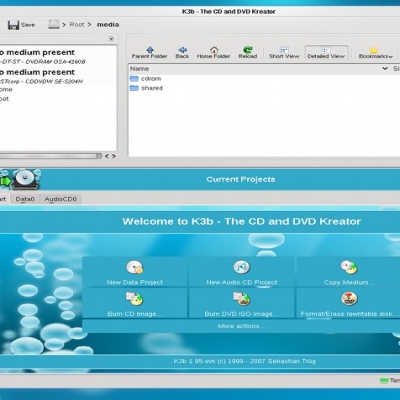This screenshot has width=400, height=400.
Task: Start a New Audio CD Project
Action: [242, 272]
